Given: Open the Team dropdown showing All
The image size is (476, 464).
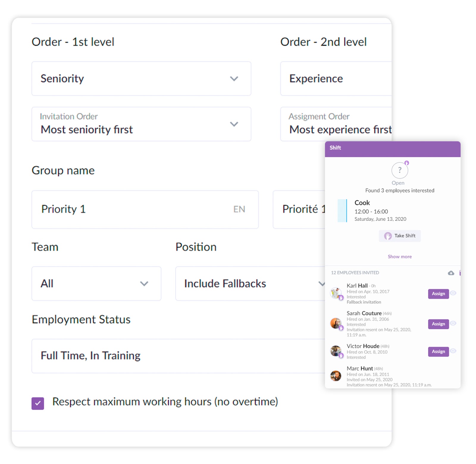Looking at the screenshot, I should click(96, 284).
